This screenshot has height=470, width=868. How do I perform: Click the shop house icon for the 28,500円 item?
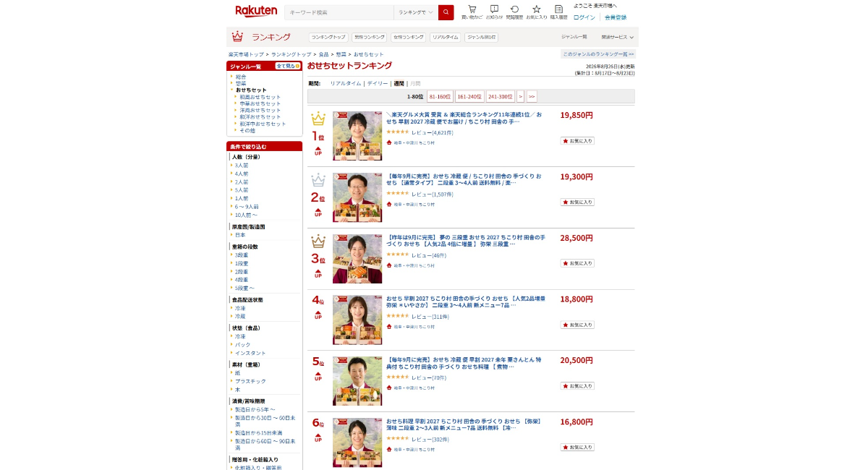[x=389, y=265]
